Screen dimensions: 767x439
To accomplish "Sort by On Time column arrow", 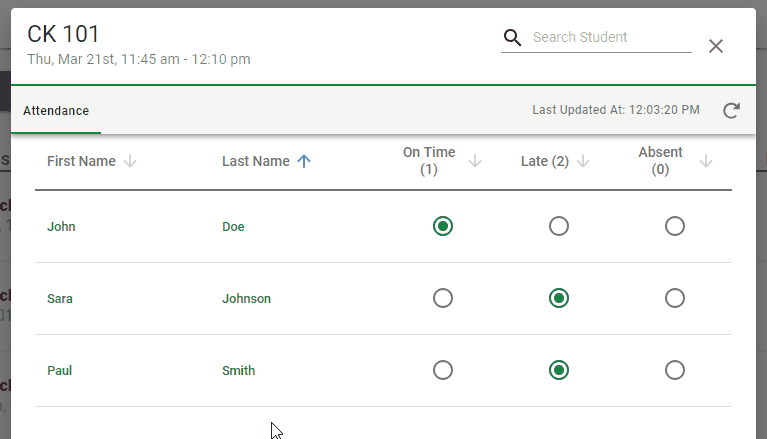I will 474,161.
